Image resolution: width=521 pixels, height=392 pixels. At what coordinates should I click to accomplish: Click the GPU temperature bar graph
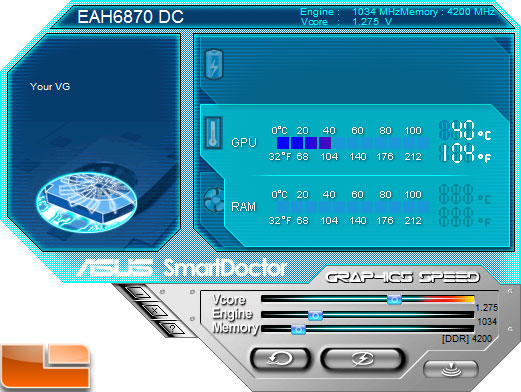tap(353, 143)
